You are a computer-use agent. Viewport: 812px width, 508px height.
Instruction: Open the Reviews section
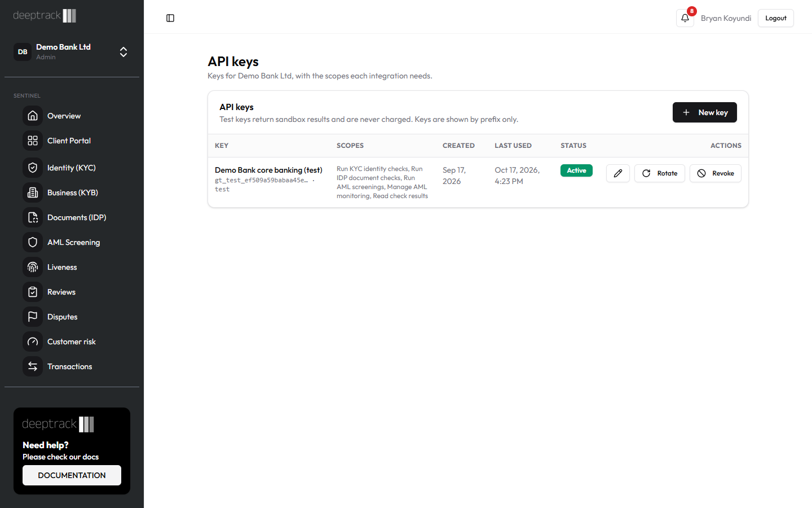[x=61, y=292]
